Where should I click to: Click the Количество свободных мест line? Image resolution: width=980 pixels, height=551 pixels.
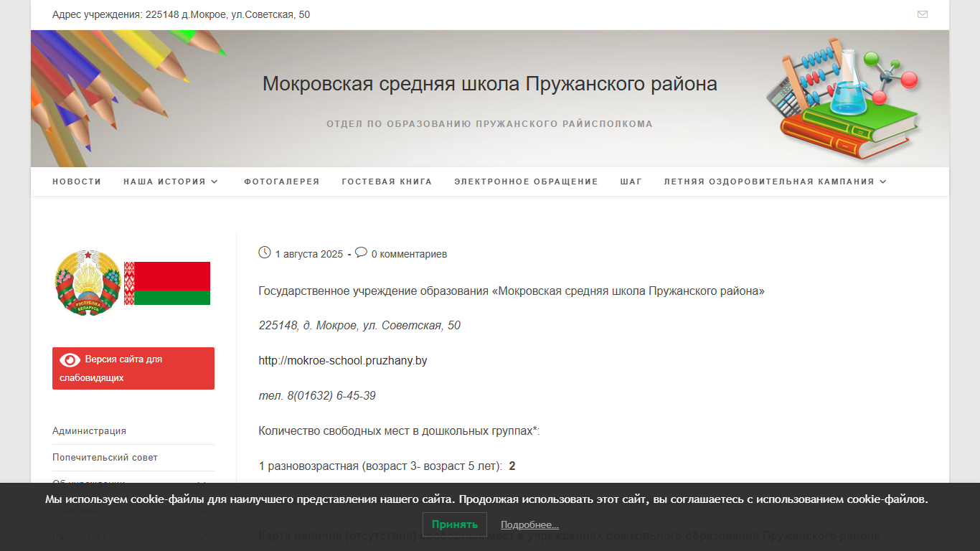(399, 431)
